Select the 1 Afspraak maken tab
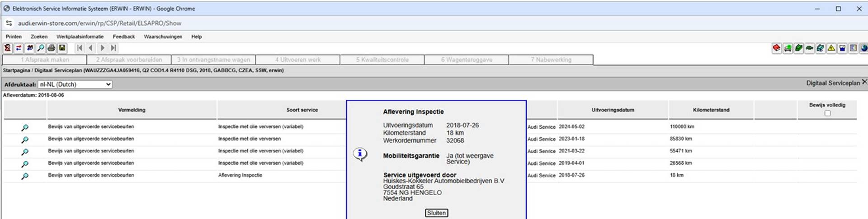The height and width of the screenshot is (219, 868). click(x=45, y=60)
